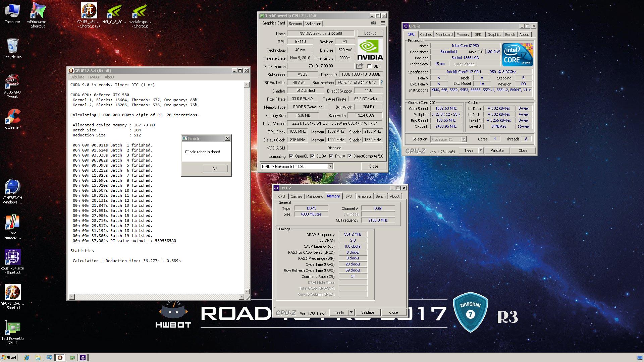Screen dimensions: 644x362
Task: Click OK in the Finish dialog
Action: 215,168
